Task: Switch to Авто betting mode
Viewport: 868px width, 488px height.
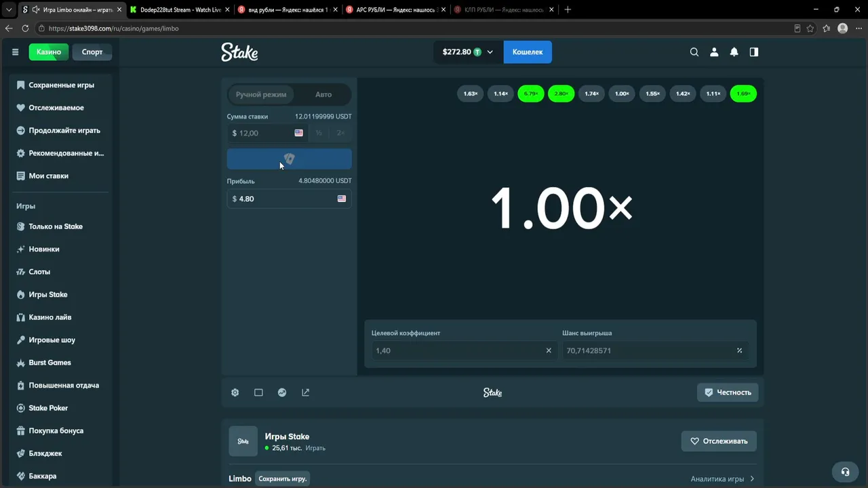Action: point(323,94)
